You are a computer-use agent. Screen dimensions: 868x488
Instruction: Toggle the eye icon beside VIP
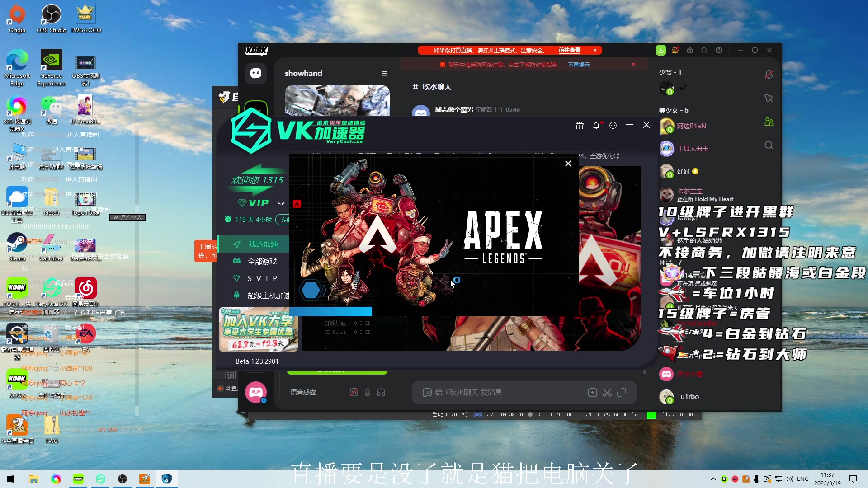pyautogui.click(x=281, y=203)
